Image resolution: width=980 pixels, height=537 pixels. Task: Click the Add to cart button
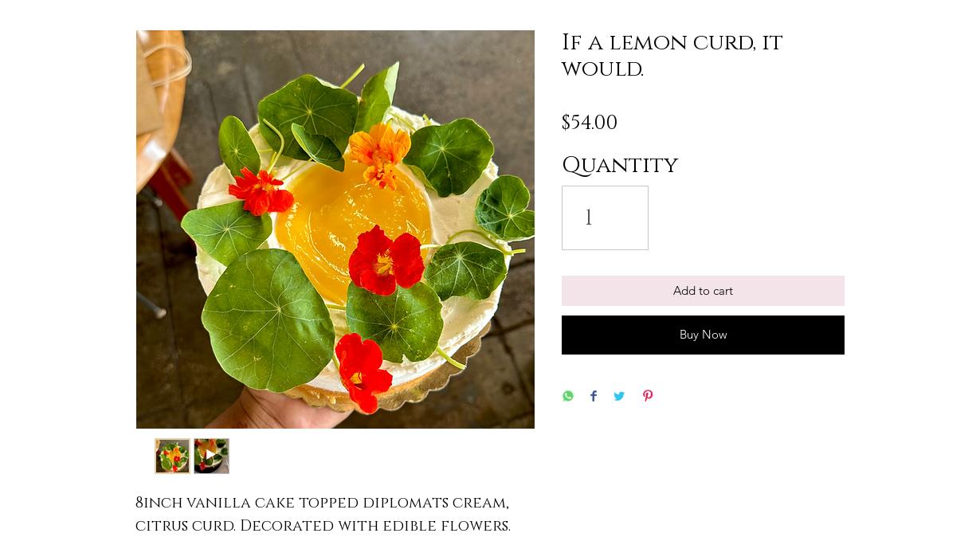tap(703, 291)
